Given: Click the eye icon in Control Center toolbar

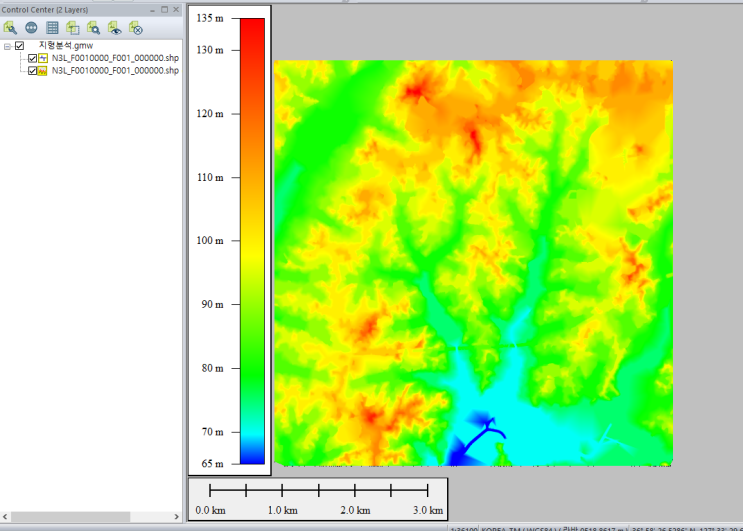Looking at the screenshot, I should click(115, 28).
